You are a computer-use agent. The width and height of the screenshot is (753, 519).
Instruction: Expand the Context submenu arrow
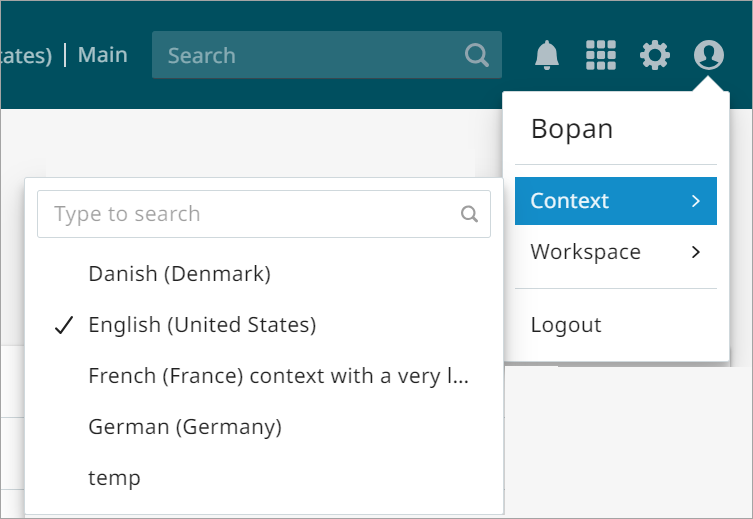(x=696, y=201)
